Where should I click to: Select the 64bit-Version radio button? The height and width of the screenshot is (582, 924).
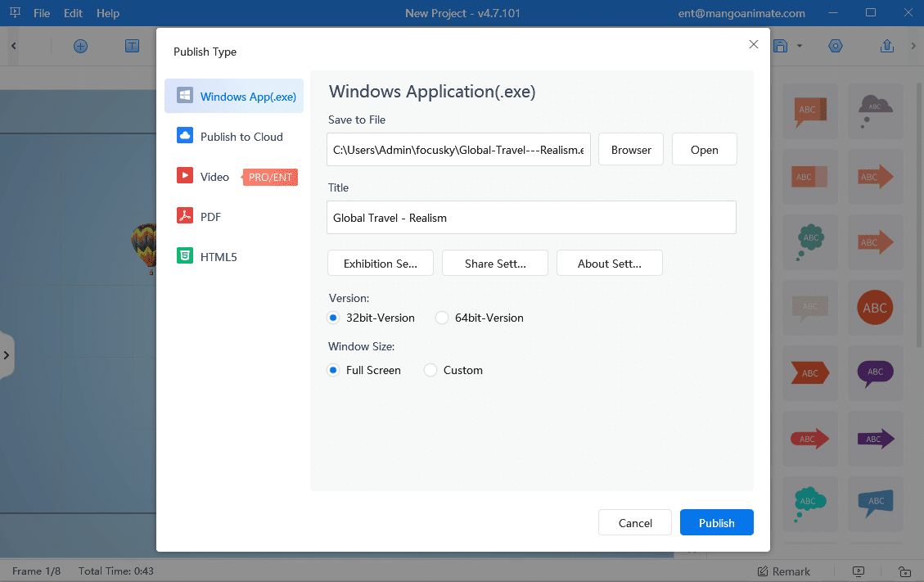point(442,318)
